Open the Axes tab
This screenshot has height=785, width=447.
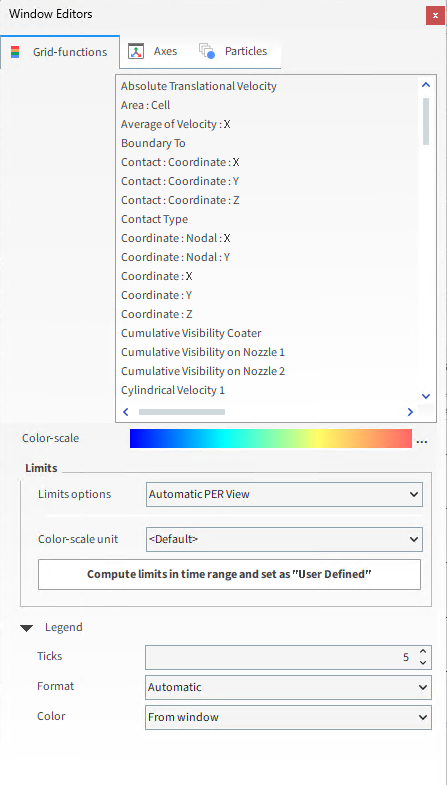pyautogui.click(x=153, y=51)
